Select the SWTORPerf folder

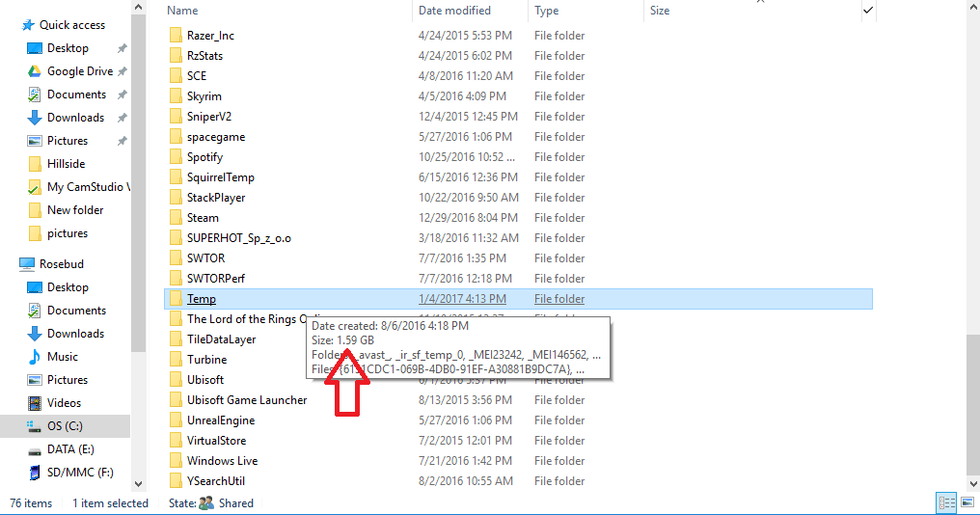click(x=216, y=278)
